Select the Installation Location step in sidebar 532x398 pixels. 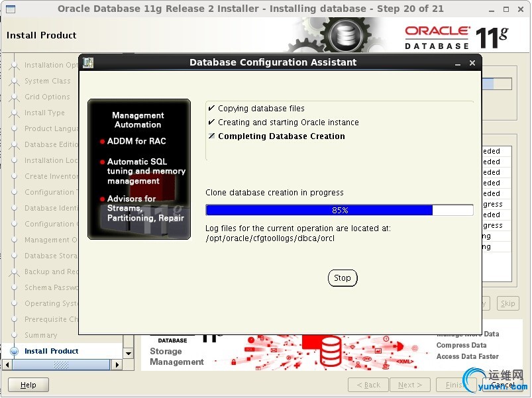(51, 160)
